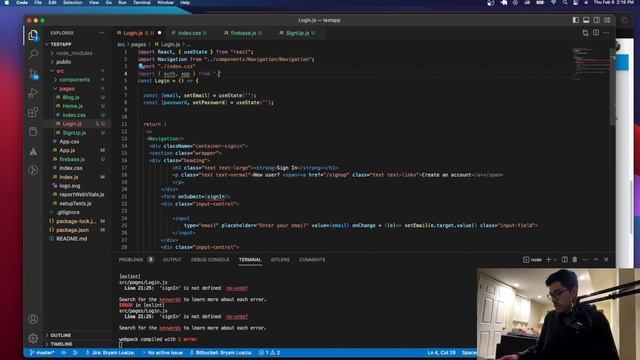640x360 pixels.
Task: Open the Terminal menu in the menu bar
Action: 142,3
